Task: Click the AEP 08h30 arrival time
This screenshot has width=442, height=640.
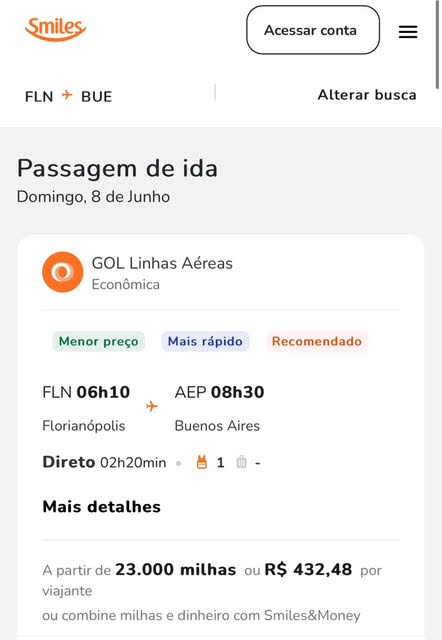Action: 219,392
